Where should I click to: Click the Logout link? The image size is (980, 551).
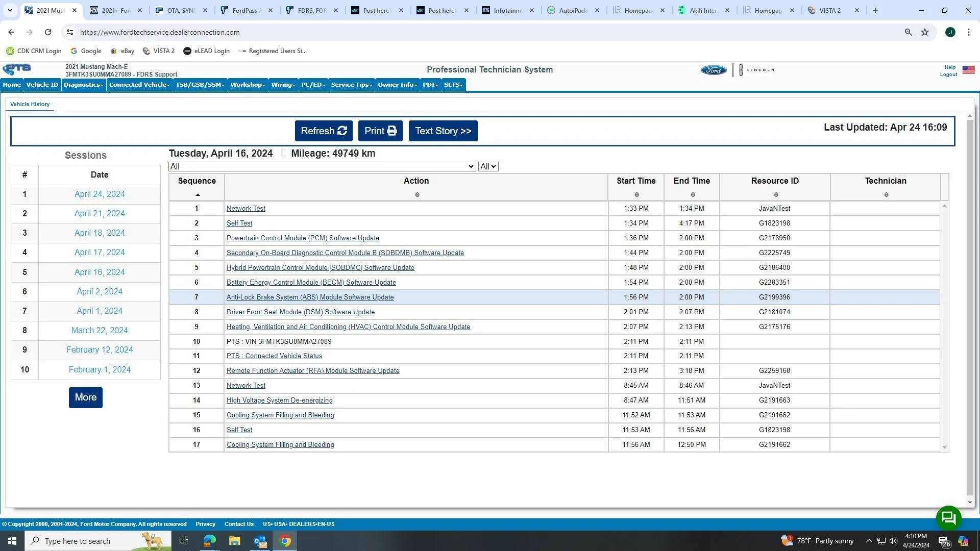tap(948, 74)
